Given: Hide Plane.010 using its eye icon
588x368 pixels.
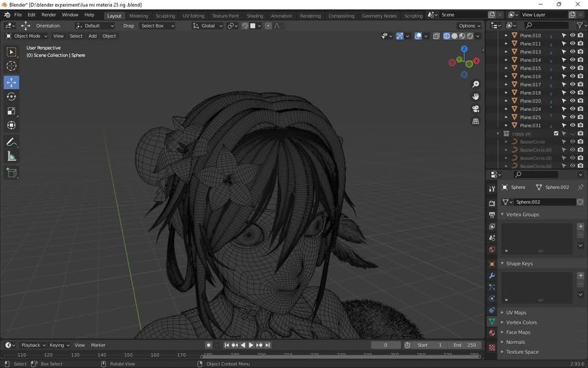Looking at the screenshot, I should pyautogui.click(x=573, y=36).
